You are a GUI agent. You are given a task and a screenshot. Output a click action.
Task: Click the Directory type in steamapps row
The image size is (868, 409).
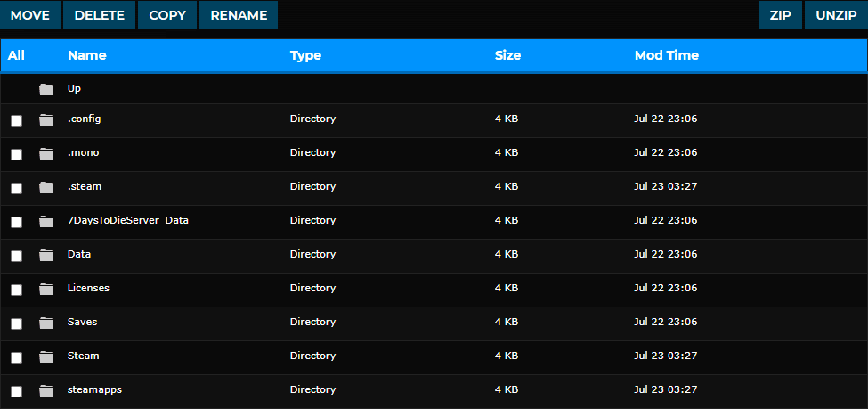[312, 389]
